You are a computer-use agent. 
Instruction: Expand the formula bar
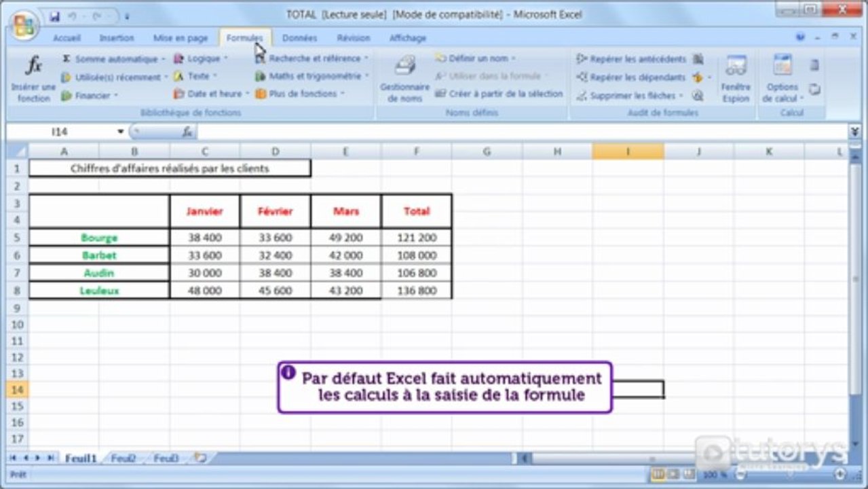pyautogui.click(x=855, y=132)
